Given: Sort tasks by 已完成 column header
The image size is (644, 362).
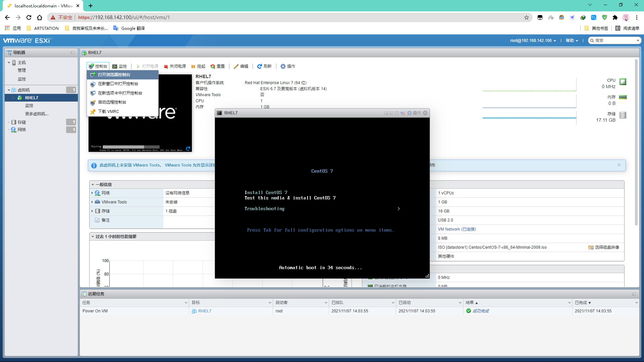Looking at the screenshot, I should (583, 303).
